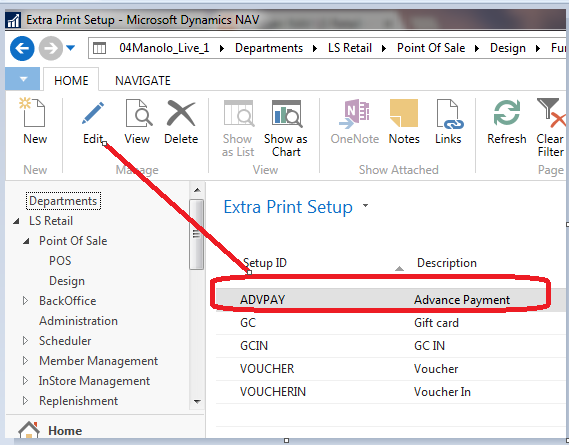Open the Links icon
569x445 pixels.
tap(449, 114)
